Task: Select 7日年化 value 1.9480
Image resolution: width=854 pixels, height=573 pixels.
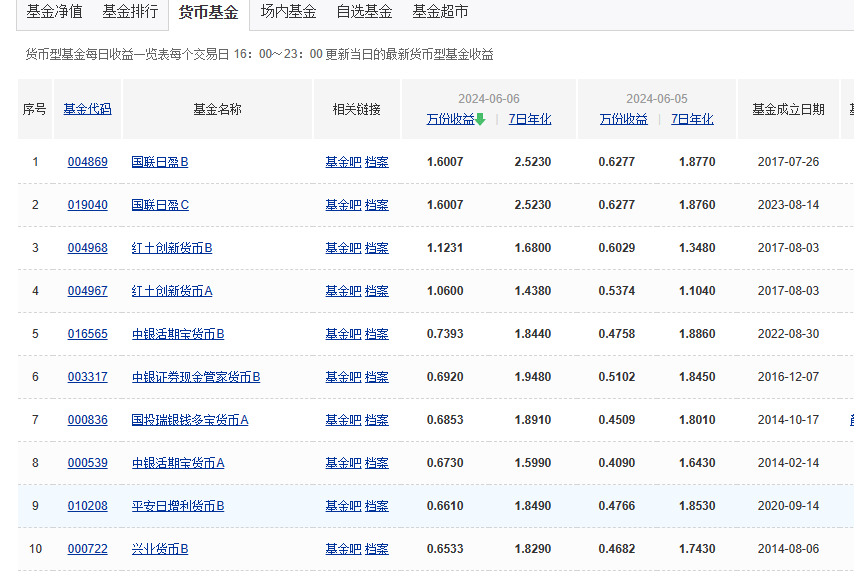Action: (533, 377)
